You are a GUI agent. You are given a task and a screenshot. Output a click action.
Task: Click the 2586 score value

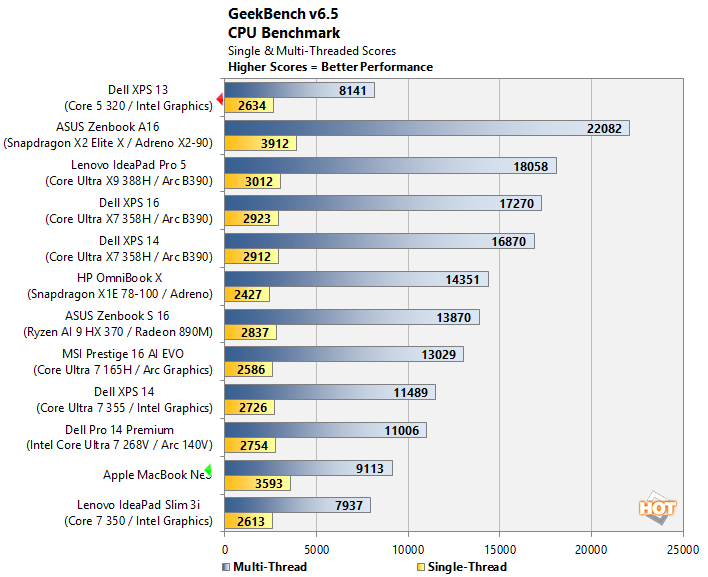(251, 370)
